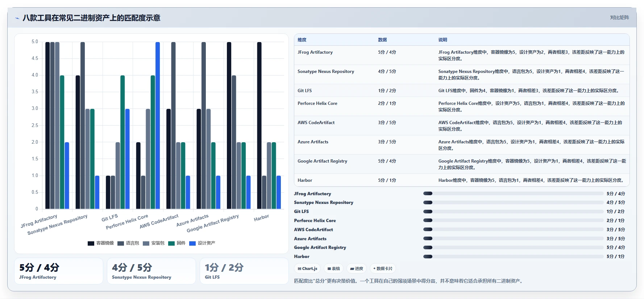
Task: Click the 2.5 tick on the chart y-axis
Action: tap(35, 125)
